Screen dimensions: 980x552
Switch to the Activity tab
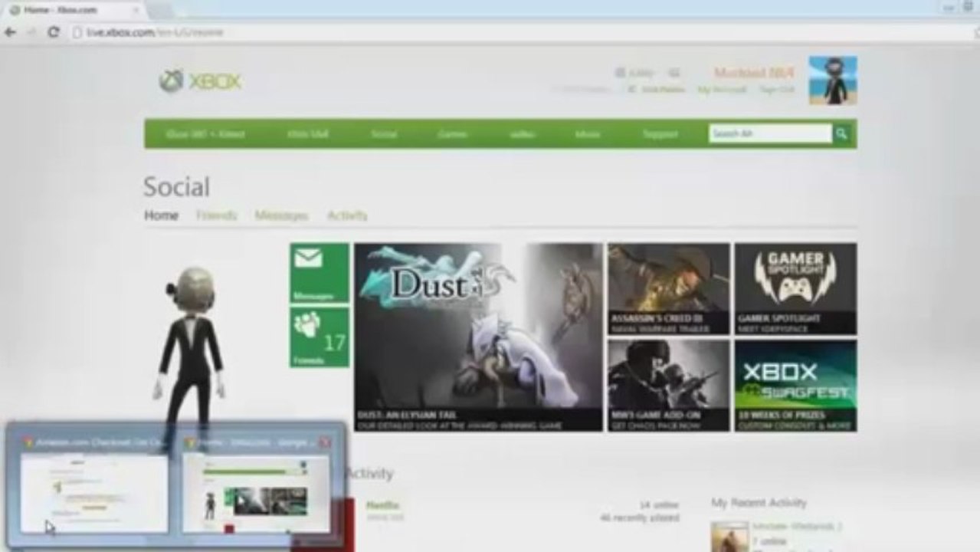click(x=346, y=215)
